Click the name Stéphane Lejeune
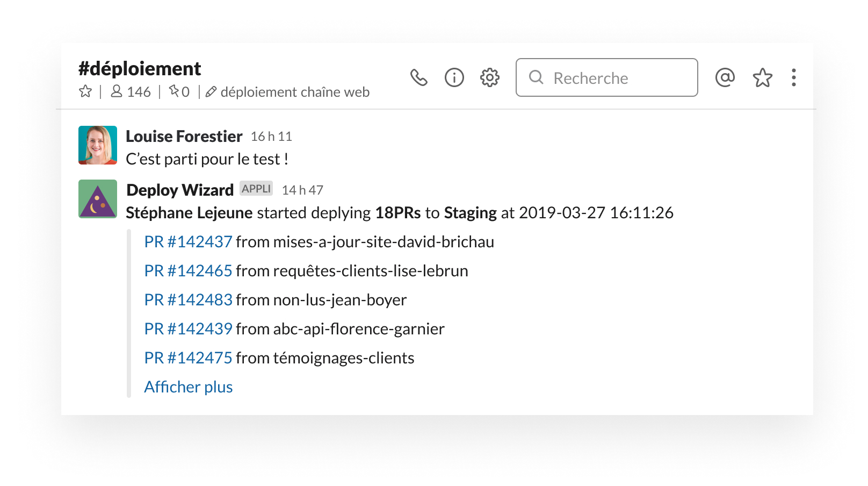This screenshot has height=486, width=868. pos(189,213)
